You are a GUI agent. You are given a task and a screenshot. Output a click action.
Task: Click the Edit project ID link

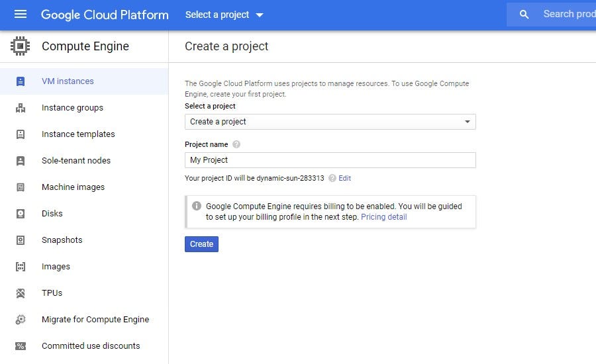(345, 178)
